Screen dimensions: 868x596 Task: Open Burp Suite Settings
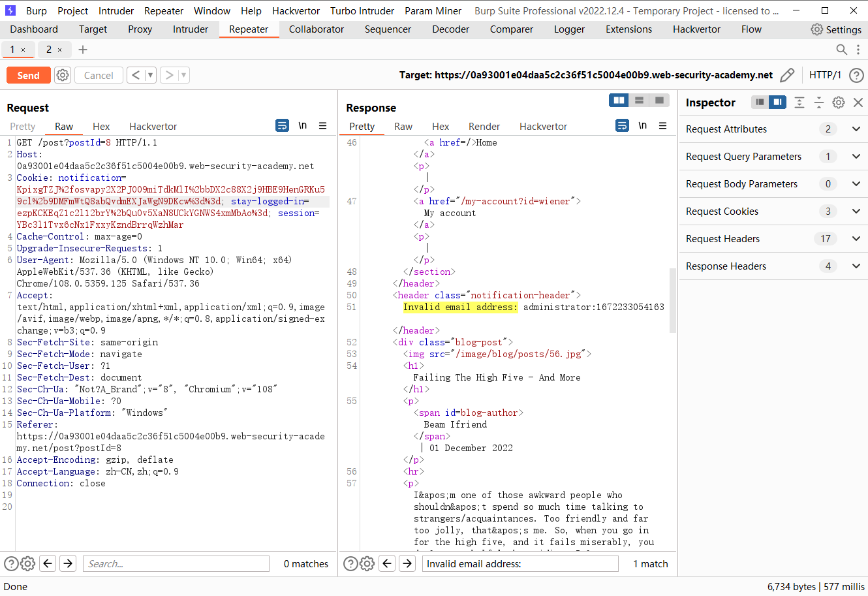[836, 29]
